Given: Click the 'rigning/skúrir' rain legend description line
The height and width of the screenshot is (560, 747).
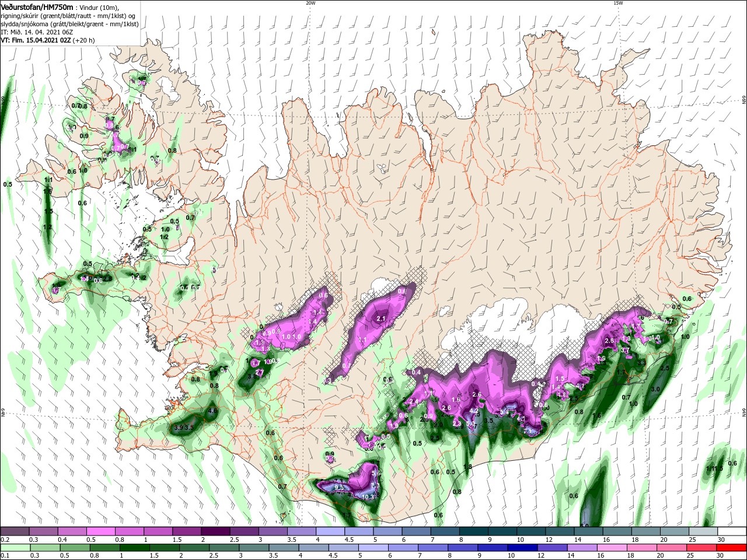Looking at the screenshot, I should [68, 16].
